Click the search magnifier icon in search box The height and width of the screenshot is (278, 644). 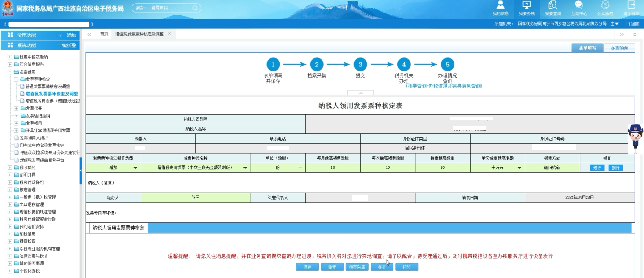tap(195, 8)
